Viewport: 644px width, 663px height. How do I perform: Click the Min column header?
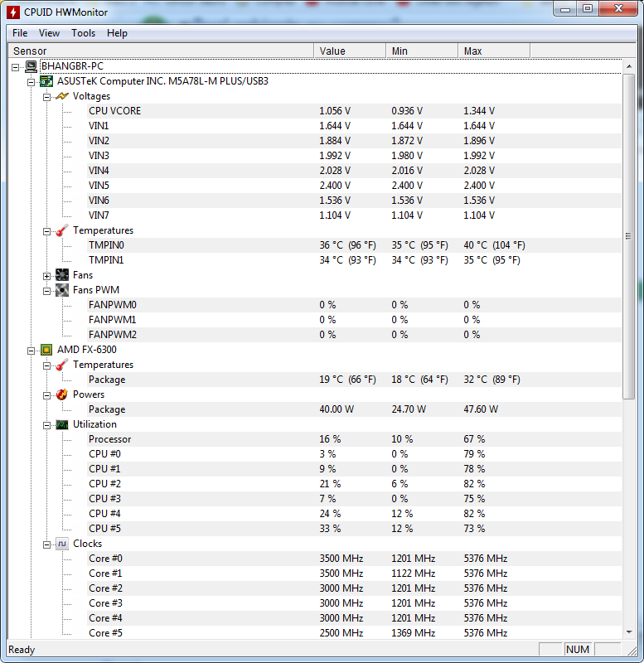tap(422, 51)
